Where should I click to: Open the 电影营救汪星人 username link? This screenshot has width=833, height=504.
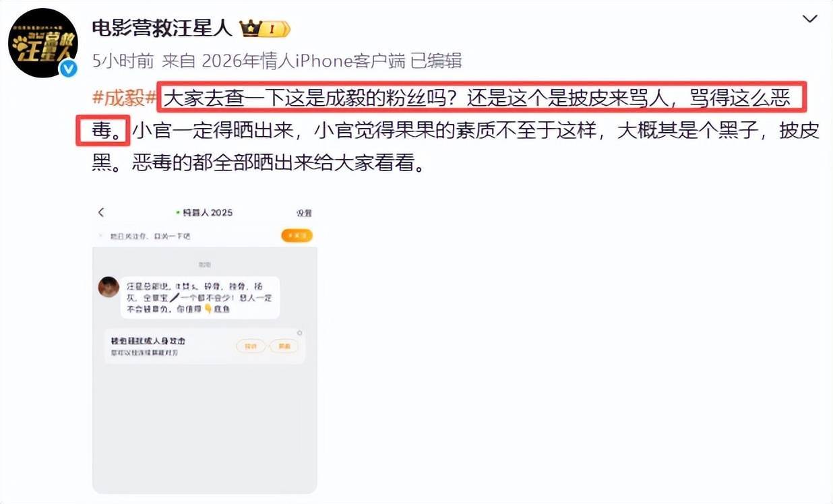[x=162, y=28]
